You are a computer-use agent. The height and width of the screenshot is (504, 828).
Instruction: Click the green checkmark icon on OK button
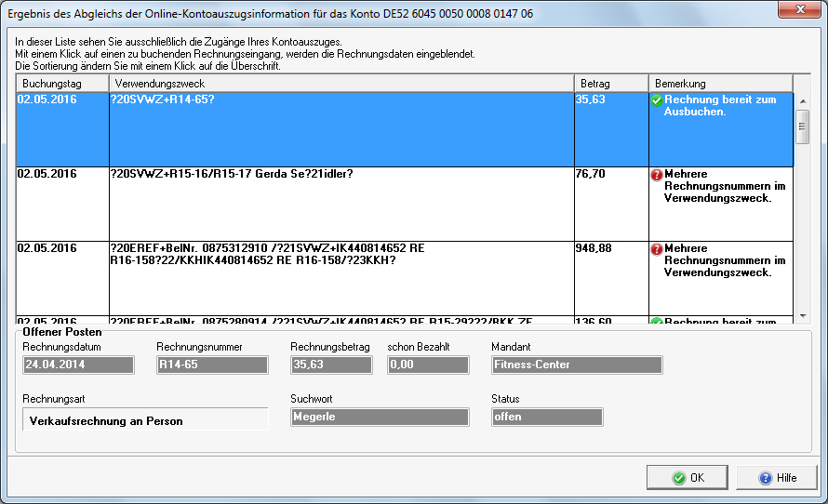coord(678,478)
